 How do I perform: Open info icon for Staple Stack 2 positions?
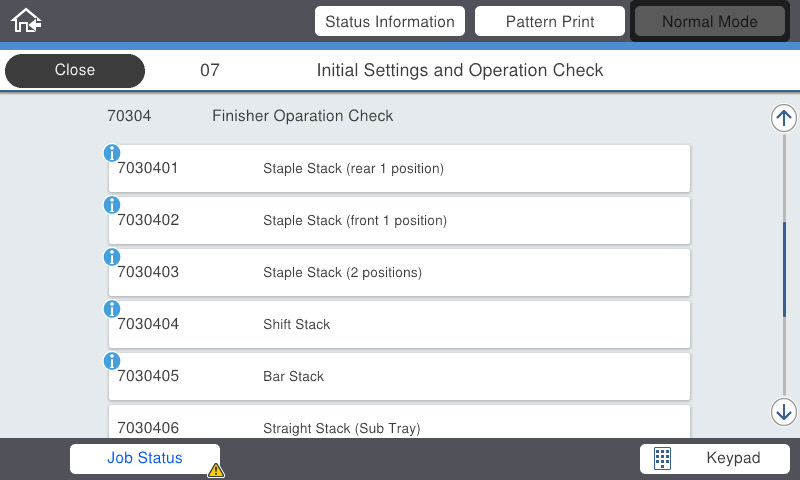pos(112,257)
